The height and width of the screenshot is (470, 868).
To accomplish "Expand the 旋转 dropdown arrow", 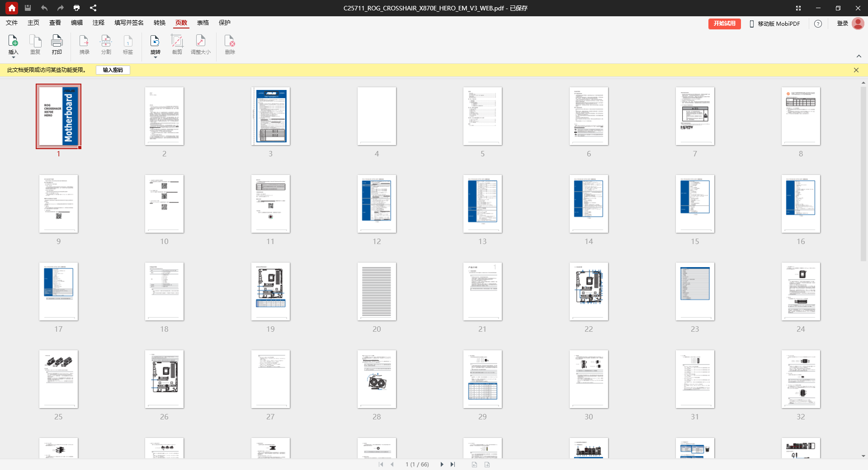I will (x=155, y=58).
